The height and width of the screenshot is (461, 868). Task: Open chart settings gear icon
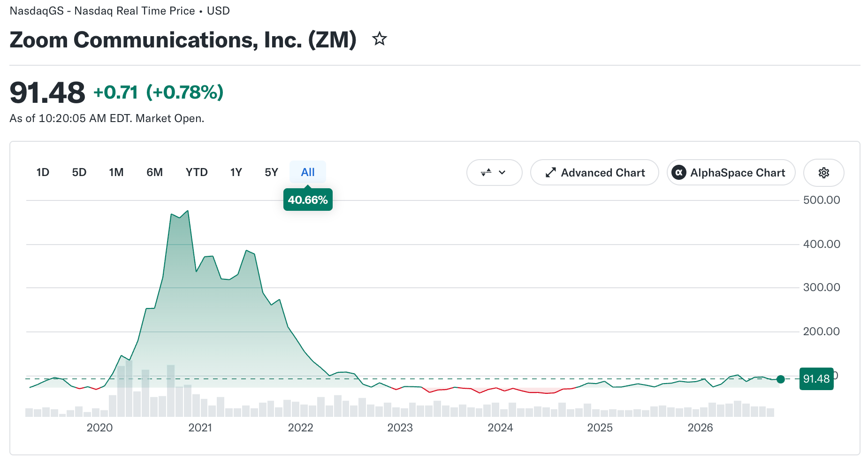click(x=823, y=173)
